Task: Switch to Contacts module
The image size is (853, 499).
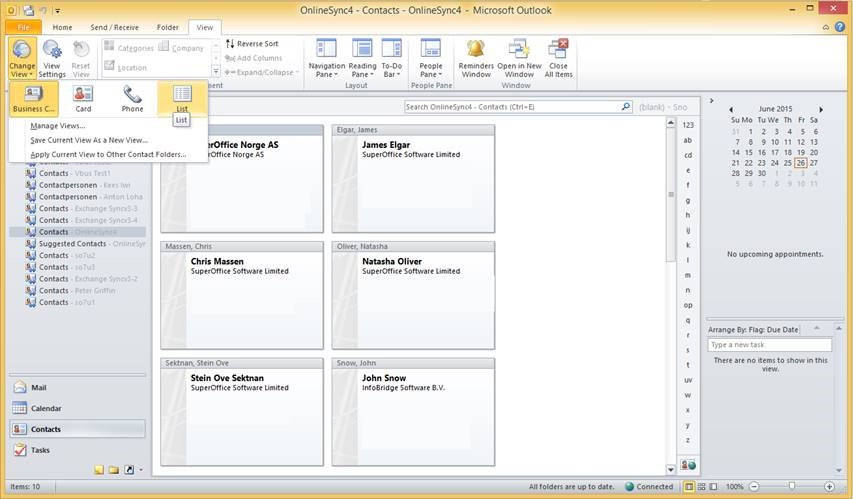Action: pyautogui.click(x=77, y=429)
